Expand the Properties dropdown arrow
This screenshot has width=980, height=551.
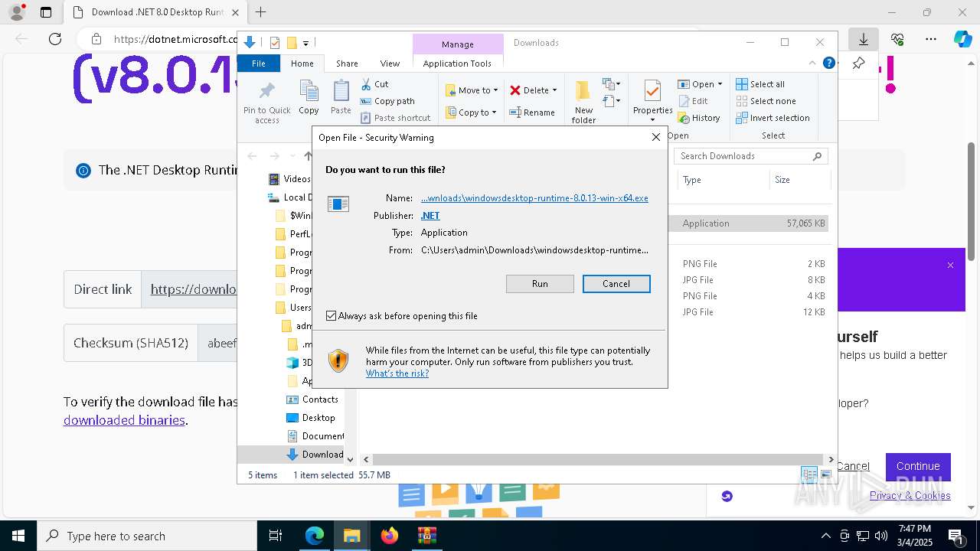(x=653, y=120)
